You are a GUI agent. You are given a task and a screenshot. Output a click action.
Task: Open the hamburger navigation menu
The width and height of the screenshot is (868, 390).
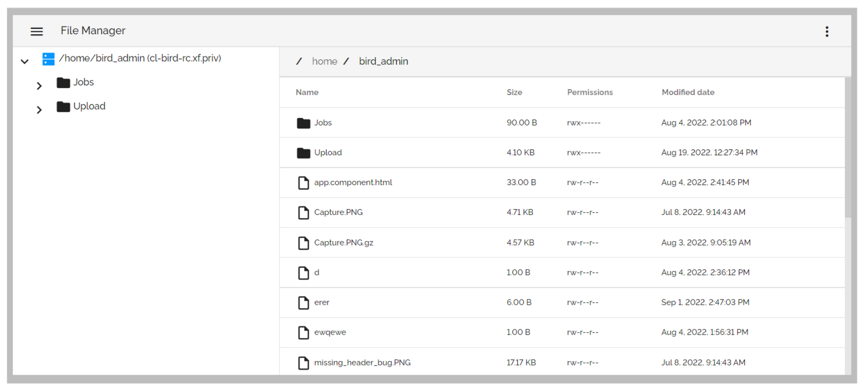pyautogui.click(x=37, y=31)
